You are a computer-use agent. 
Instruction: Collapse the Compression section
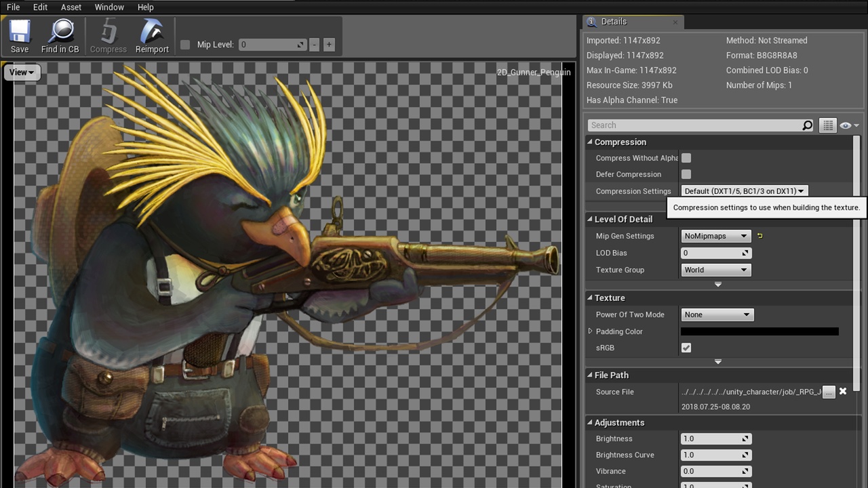[x=590, y=142]
